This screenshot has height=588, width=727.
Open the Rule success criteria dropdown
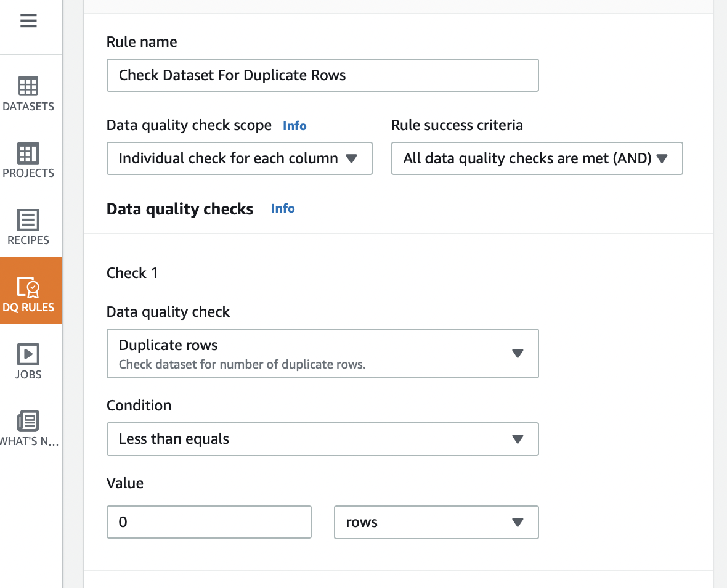(x=537, y=158)
